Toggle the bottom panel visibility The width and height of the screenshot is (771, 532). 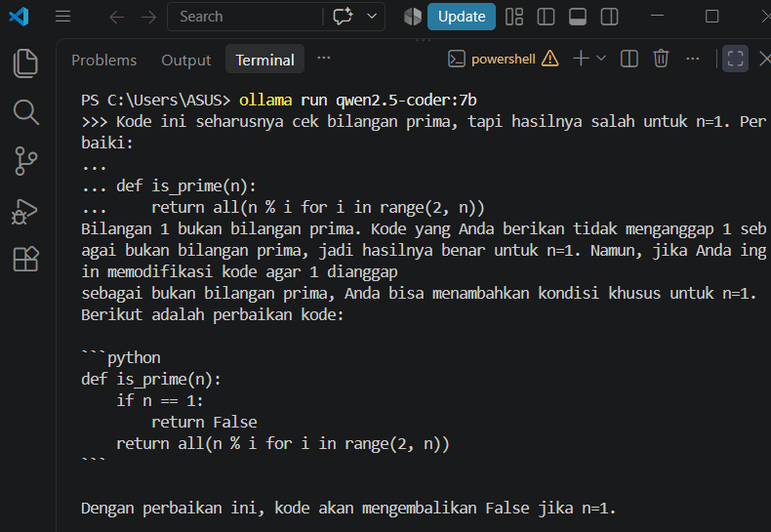[577, 17]
